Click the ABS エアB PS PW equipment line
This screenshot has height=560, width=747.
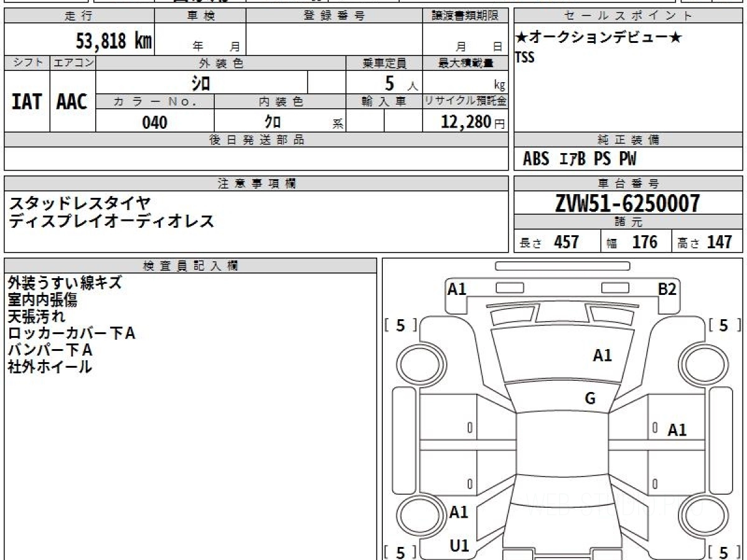click(580, 159)
